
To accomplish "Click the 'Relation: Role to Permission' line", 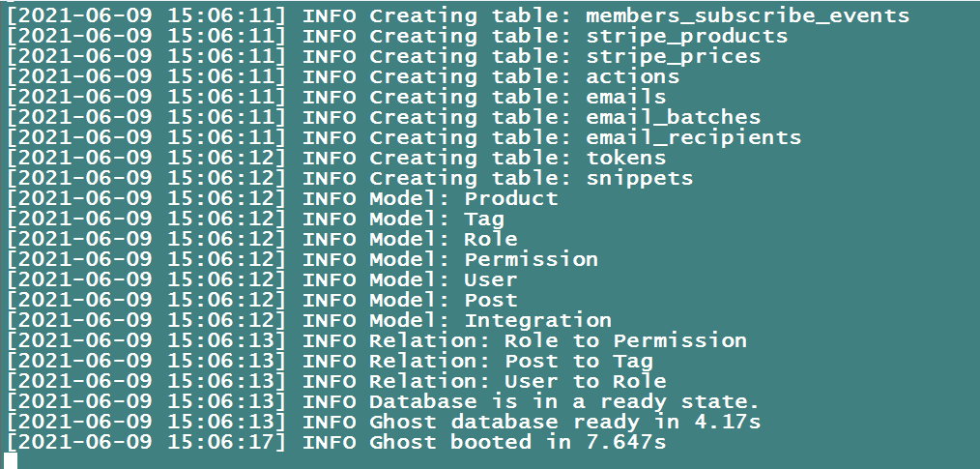I will (558, 340).
